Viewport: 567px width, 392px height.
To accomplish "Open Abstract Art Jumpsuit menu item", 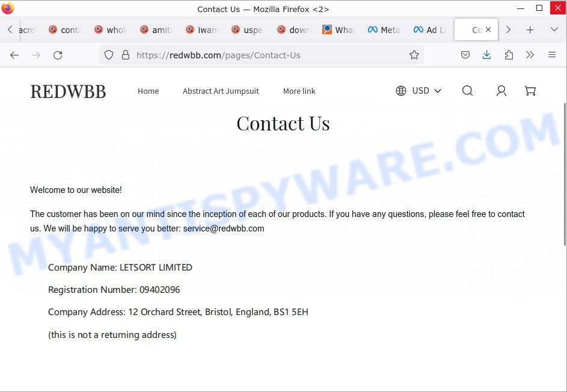I will (x=221, y=91).
